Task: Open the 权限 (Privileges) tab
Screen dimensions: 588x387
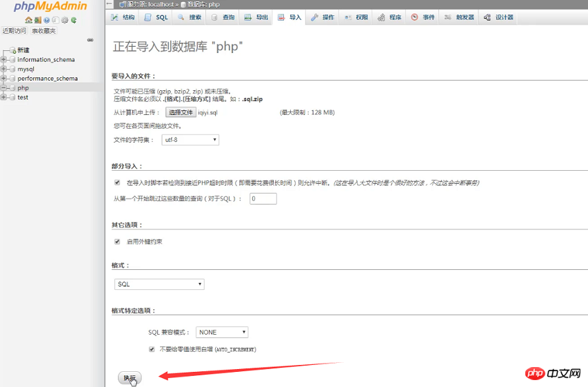Action: click(x=356, y=17)
